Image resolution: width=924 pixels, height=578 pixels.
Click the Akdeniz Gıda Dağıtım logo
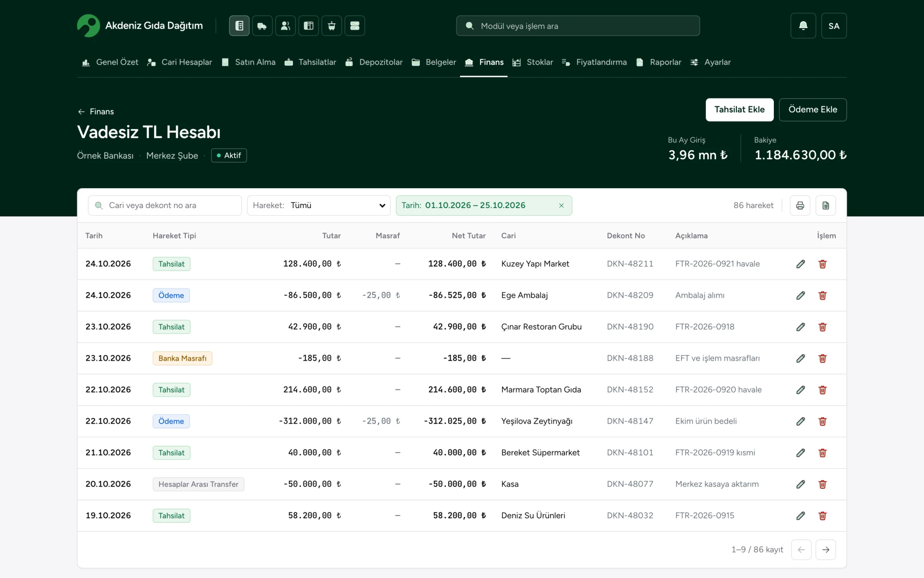click(140, 26)
